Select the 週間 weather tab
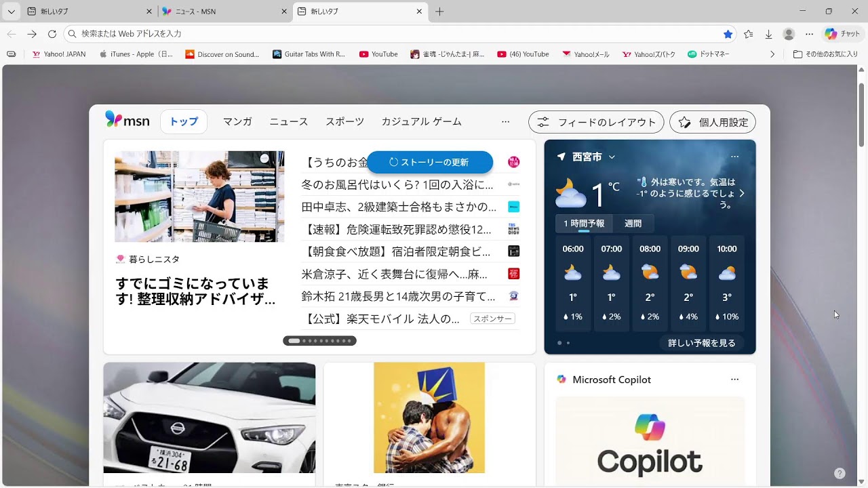The image size is (868, 488). tap(633, 223)
